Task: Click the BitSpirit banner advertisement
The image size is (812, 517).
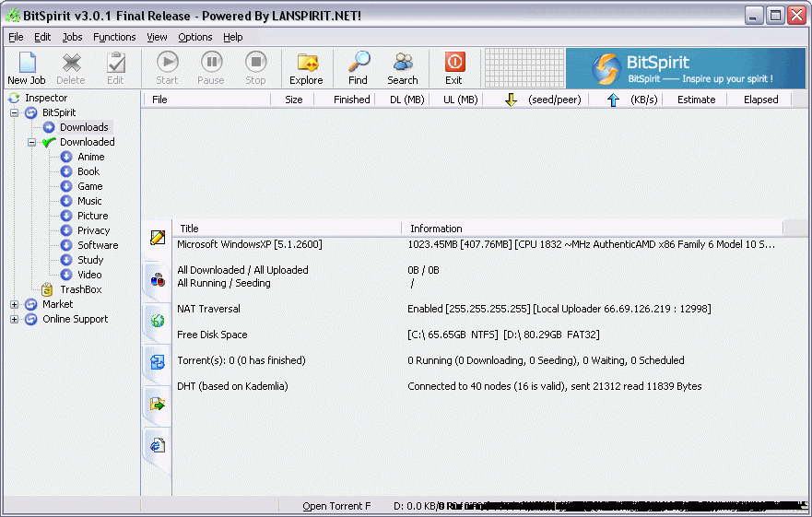Action: point(685,68)
